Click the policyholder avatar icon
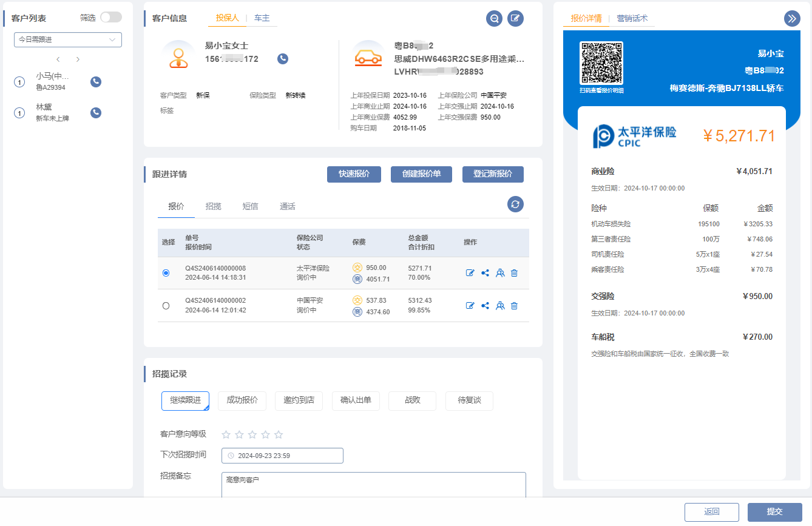 178,56
